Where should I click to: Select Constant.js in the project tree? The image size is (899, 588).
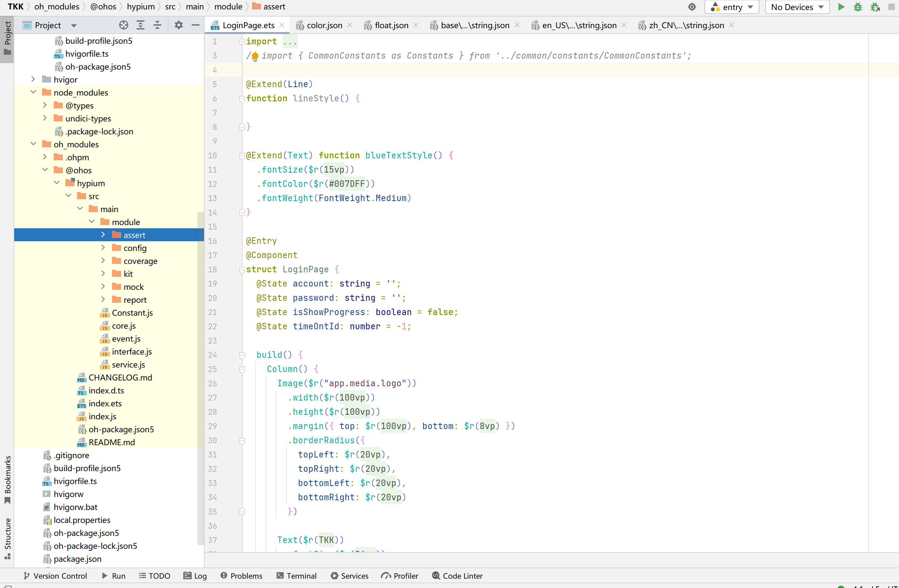click(132, 312)
